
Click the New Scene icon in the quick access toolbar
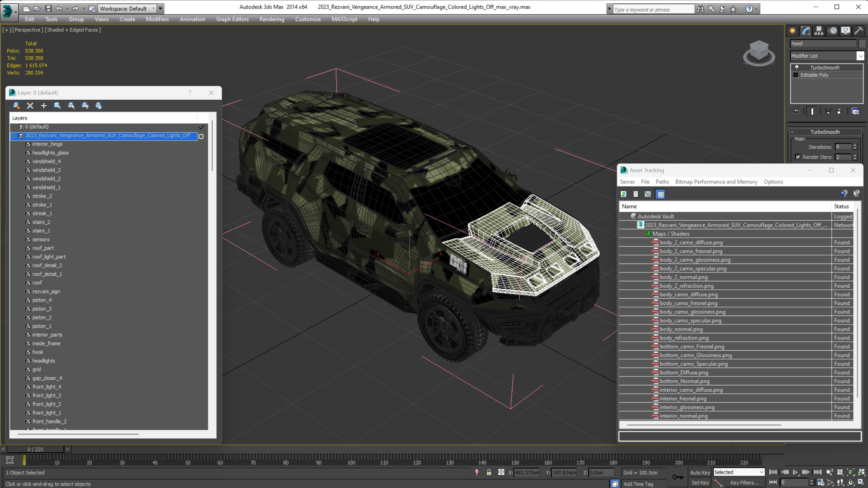[26, 9]
